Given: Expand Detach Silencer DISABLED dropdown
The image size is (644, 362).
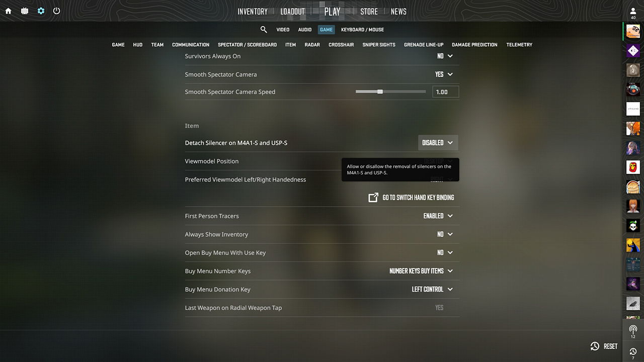Looking at the screenshot, I should click(438, 143).
